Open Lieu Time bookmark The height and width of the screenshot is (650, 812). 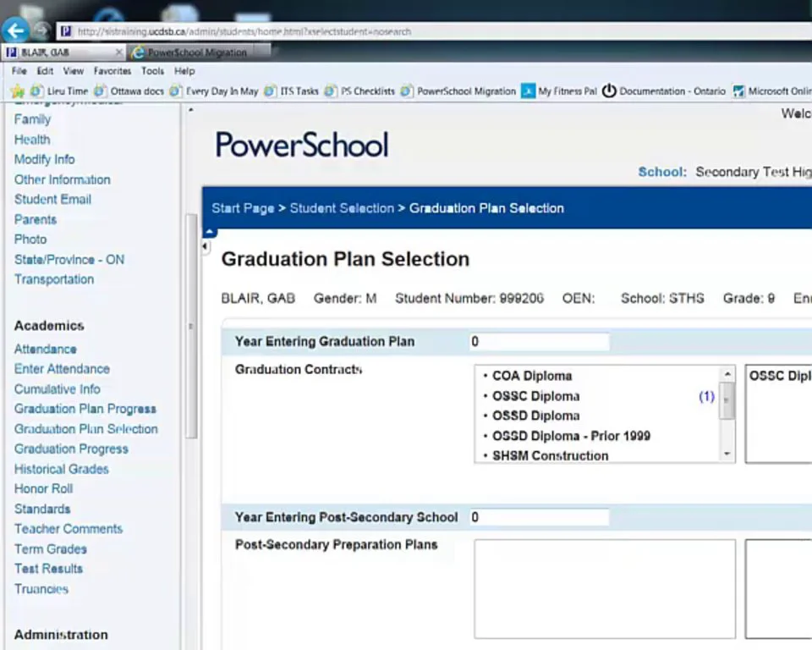click(x=59, y=91)
